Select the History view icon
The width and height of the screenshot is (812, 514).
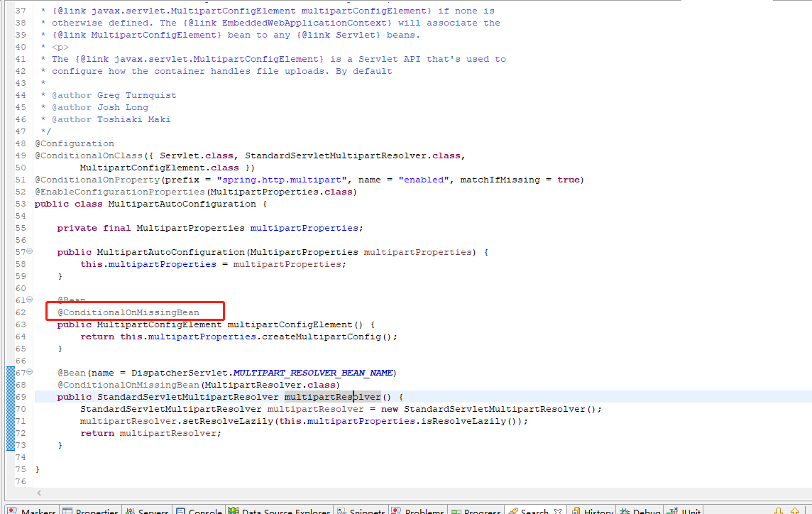(x=576, y=510)
